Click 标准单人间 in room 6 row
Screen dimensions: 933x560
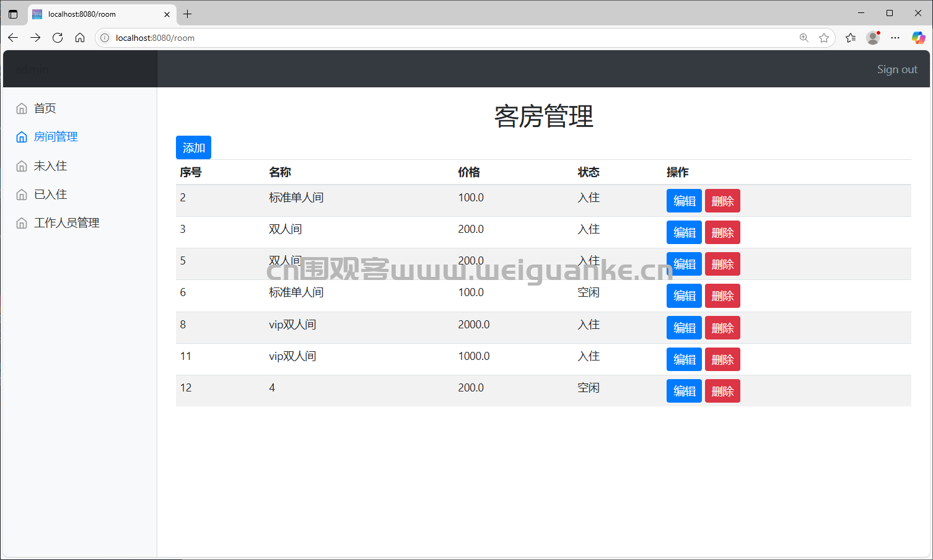[x=296, y=292]
